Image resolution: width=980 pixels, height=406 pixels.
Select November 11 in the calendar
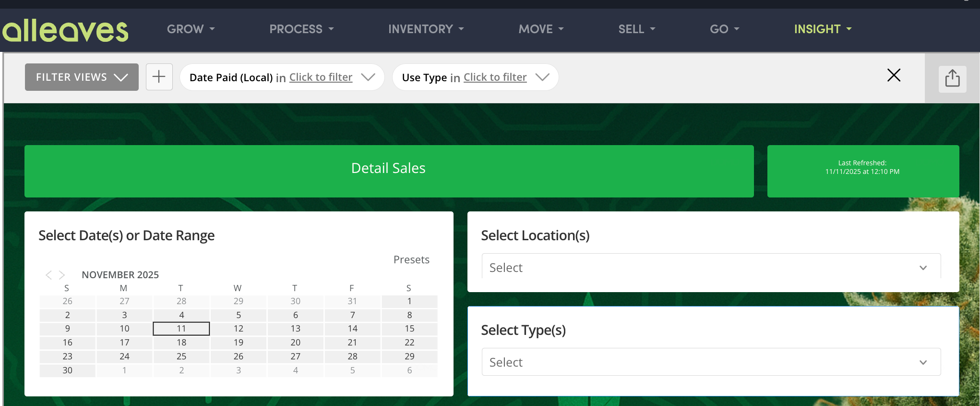[x=181, y=329]
